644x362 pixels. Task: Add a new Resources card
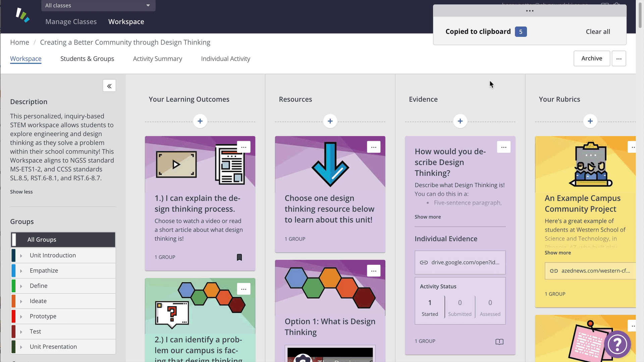(x=330, y=121)
